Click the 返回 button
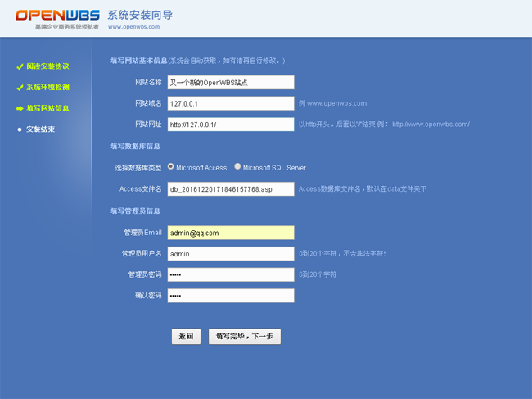Viewport: 532px width, 399px height. (x=186, y=337)
